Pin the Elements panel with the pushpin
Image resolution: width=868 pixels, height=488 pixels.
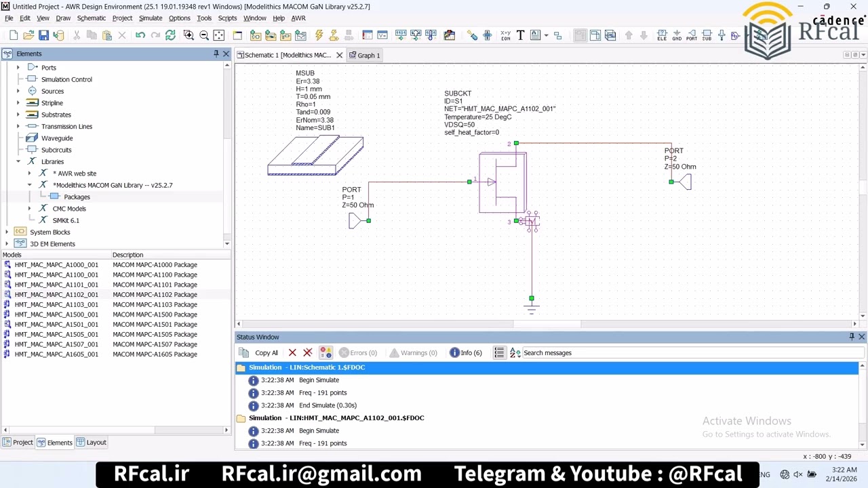(216, 54)
